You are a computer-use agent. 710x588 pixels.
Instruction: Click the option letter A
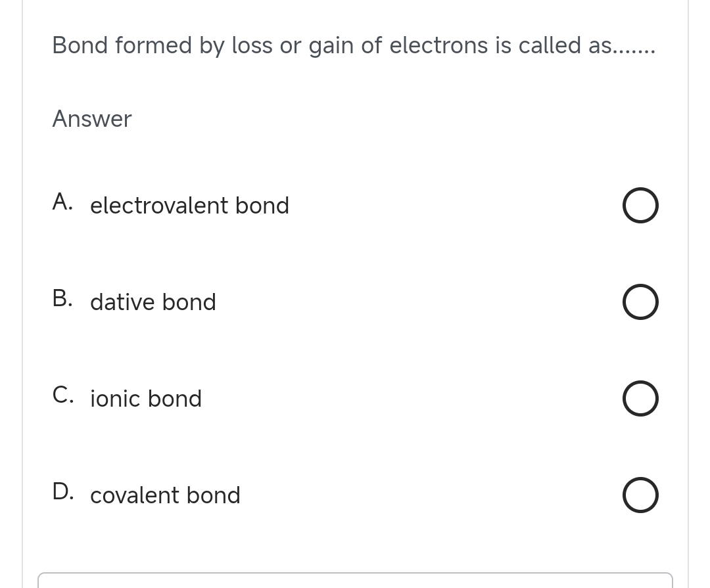point(62,202)
